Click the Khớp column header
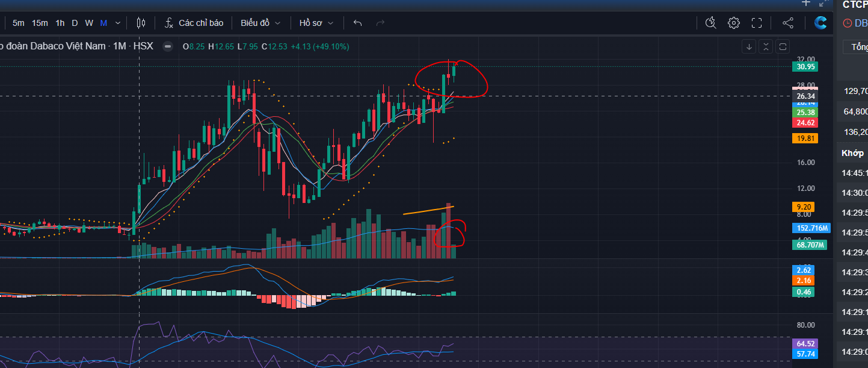This screenshot has height=368, width=868. 852,154
